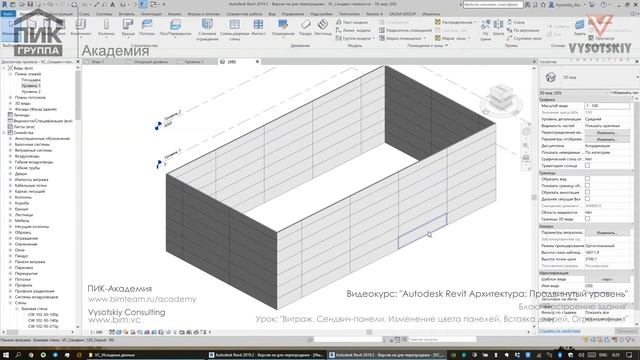This screenshot has width=640, height=360.
Task: Click the Model Line (Линия модели) tool
Action: point(353,30)
